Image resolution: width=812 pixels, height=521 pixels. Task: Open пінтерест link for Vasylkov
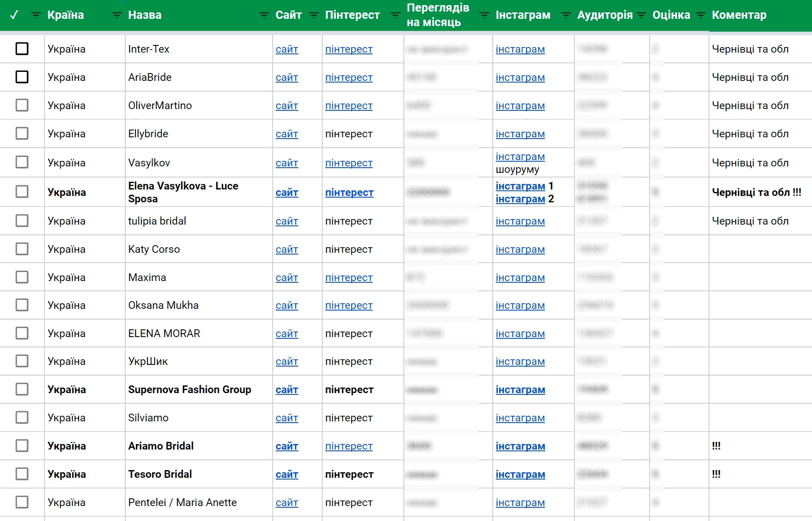[x=349, y=163]
